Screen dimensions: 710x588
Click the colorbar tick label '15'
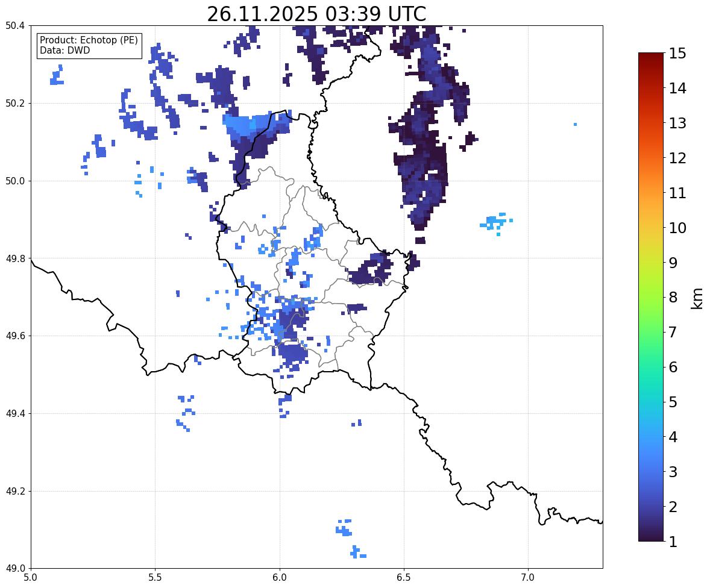coord(677,53)
